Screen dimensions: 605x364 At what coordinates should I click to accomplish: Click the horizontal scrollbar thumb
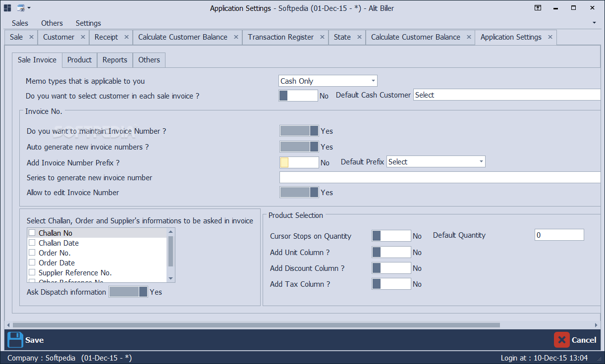[x=256, y=325]
